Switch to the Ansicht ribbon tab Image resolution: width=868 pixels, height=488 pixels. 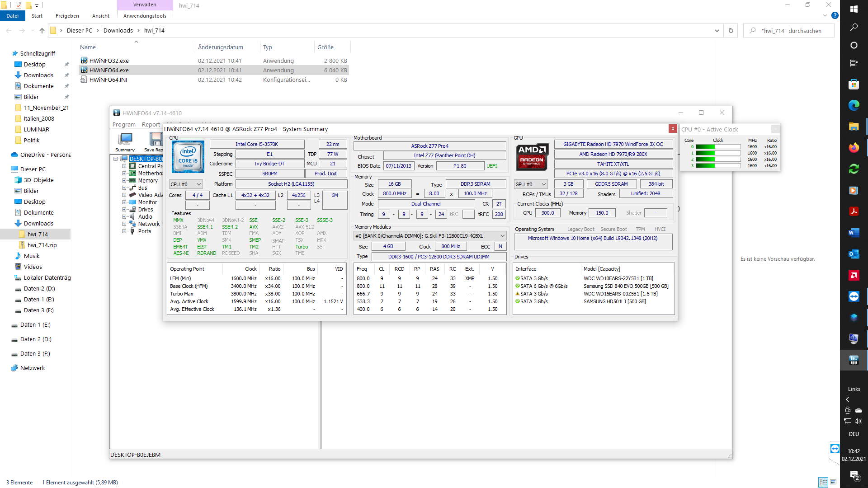100,16
